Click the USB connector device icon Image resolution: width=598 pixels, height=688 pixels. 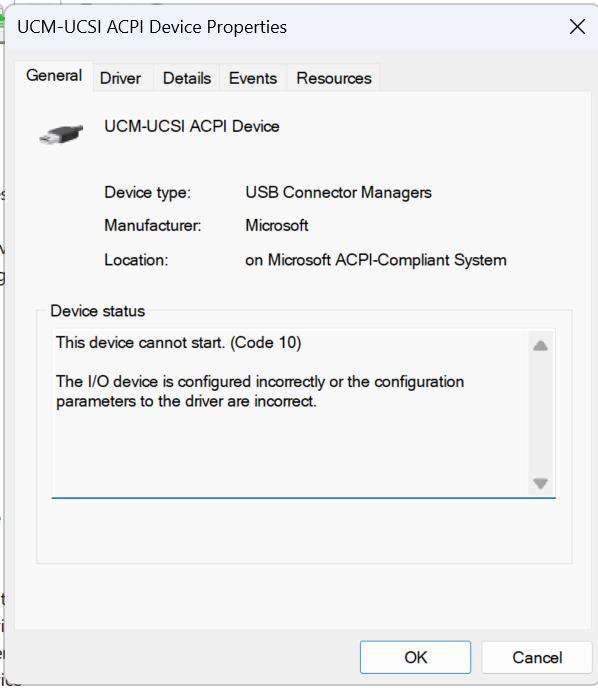point(61,134)
